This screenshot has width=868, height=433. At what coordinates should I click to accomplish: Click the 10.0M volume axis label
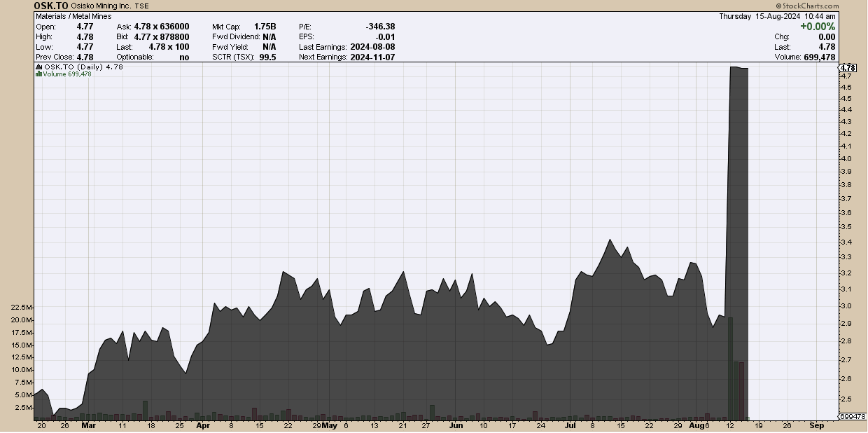point(22,370)
